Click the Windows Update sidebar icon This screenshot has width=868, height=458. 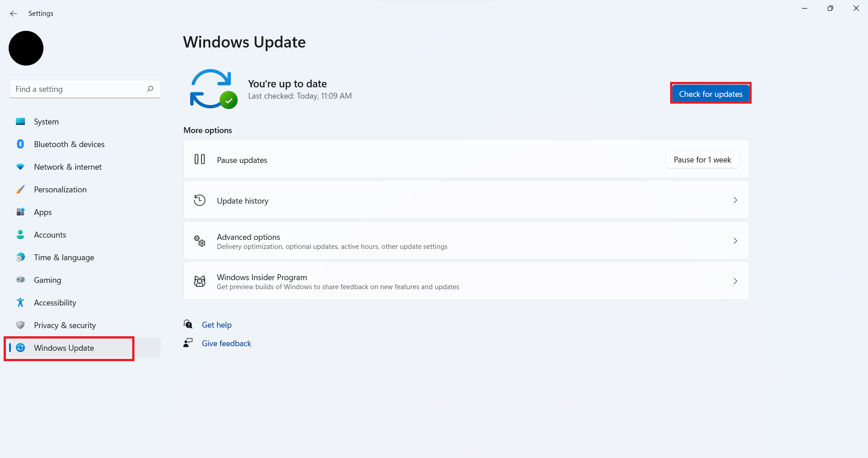pos(20,348)
